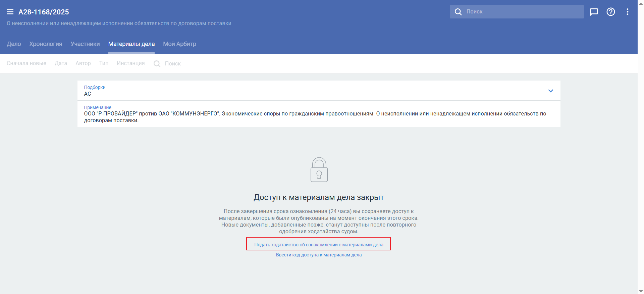Viewport: 644px width, 294px height.
Task: Open the Автор filter
Action: pos(83,63)
